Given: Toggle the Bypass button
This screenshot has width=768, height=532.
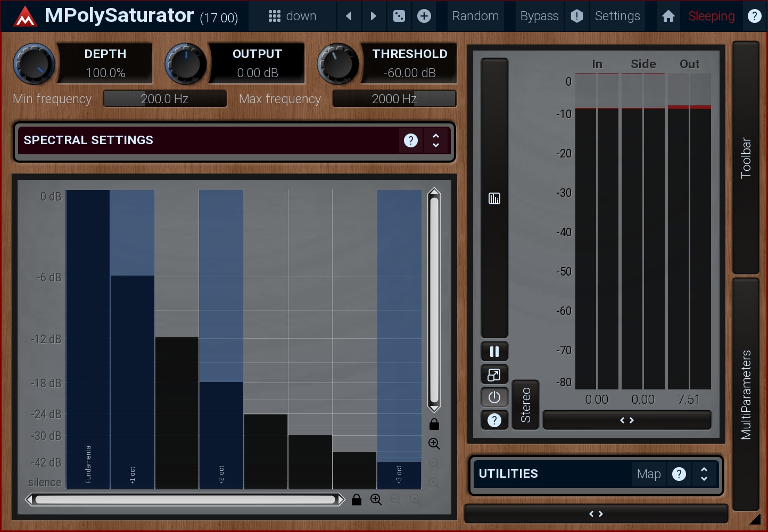Looking at the screenshot, I should click(x=539, y=16).
